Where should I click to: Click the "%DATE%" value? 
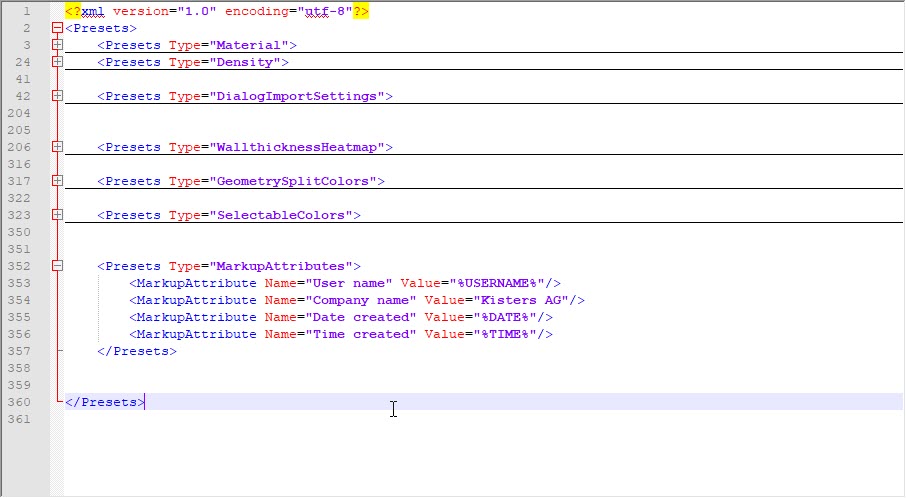[505, 317]
